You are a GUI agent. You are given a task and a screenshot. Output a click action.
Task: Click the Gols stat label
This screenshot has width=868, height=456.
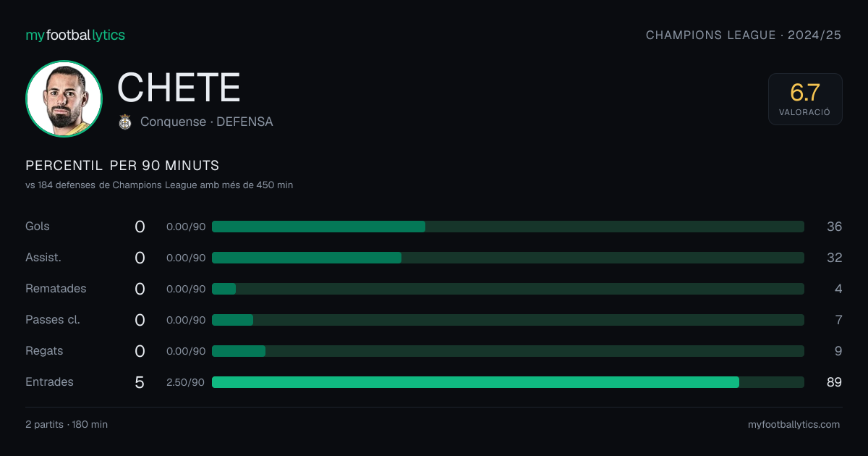click(x=38, y=226)
